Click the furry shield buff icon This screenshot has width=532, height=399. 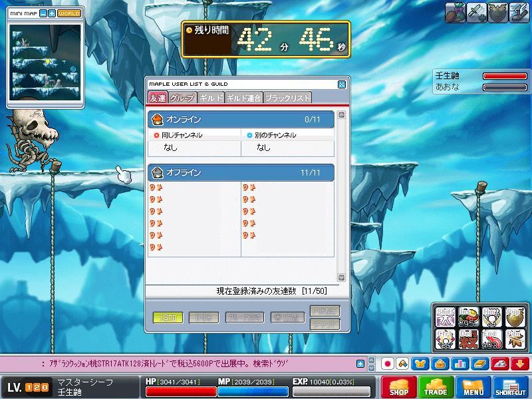tap(497, 13)
